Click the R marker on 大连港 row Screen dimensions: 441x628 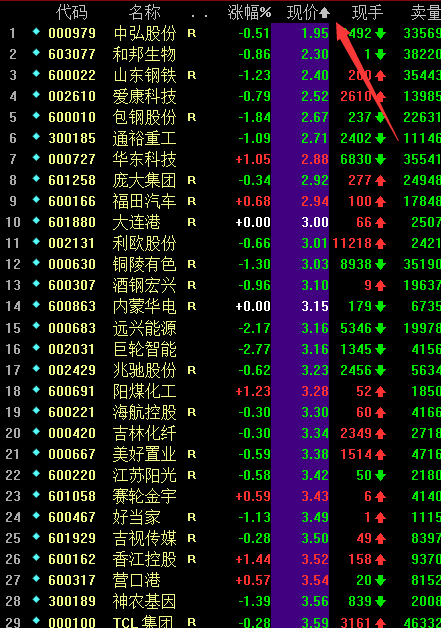(x=192, y=222)
